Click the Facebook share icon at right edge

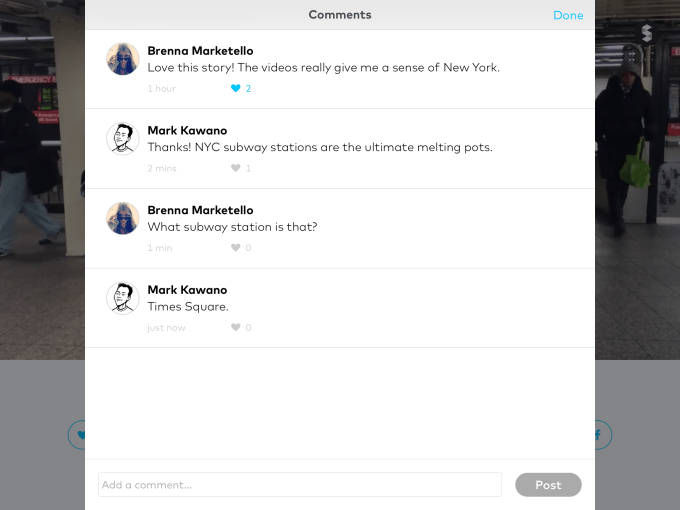pyautogui.click(x=600, y=435)
